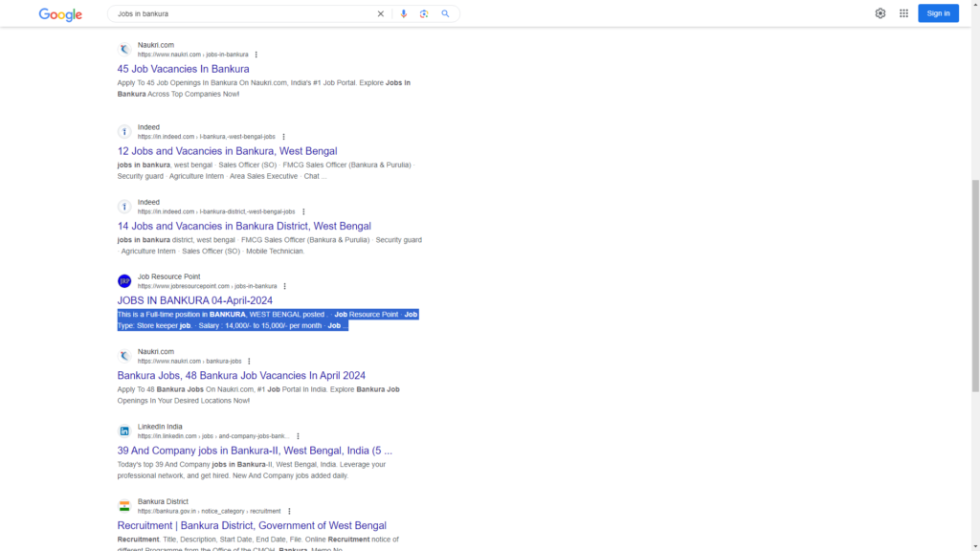Click Indeed favicon for 14 Jobs result
The image size is (980, 551).
[x=124, y=207]
